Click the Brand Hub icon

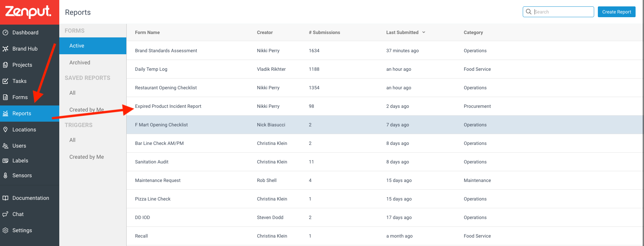pos(5,49)
